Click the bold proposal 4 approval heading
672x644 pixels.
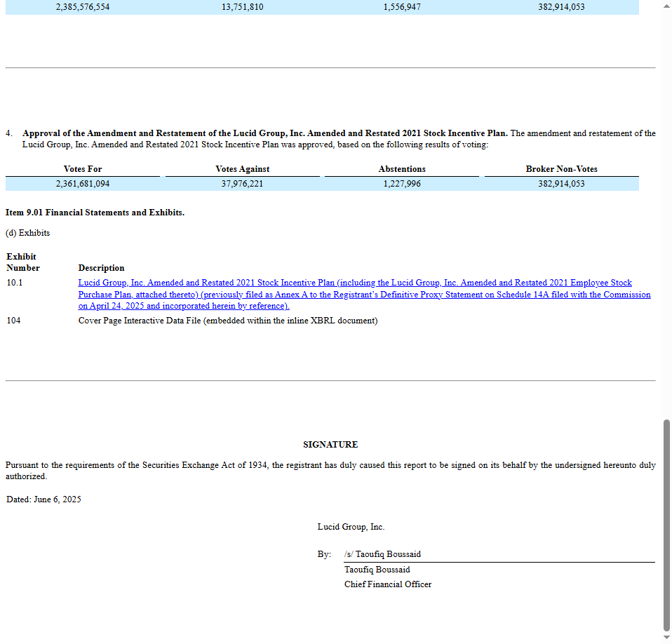tap(265, 133)
